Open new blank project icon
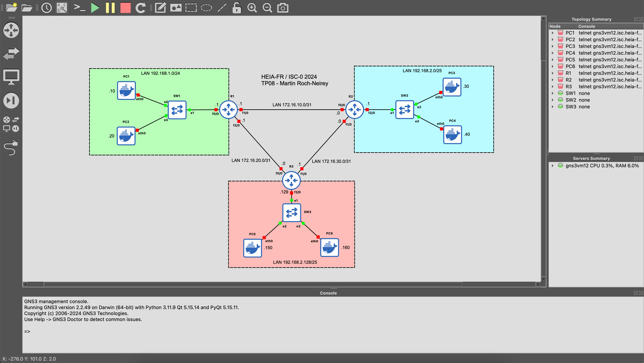 (12, 7)
